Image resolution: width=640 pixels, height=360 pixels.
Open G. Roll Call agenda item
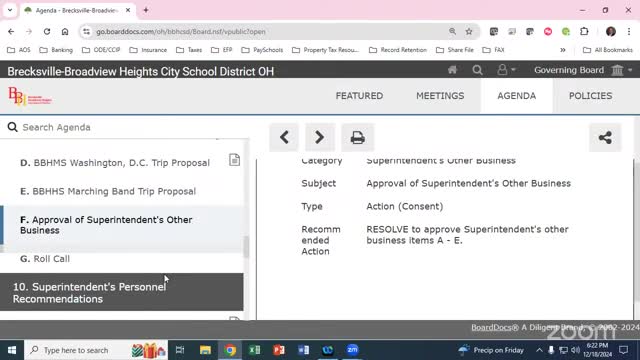(x=45, y=259)
